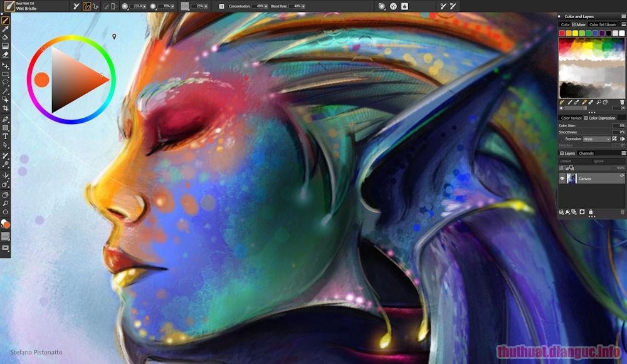Switch to the Color Variability tab
The height and width of the screenshot is (364, 627).
click(x=571, y=118)
